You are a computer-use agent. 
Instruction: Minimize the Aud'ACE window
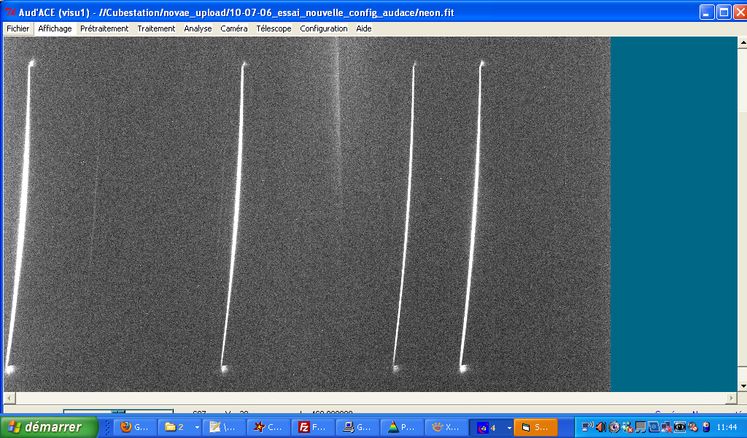tap(707, 12)
